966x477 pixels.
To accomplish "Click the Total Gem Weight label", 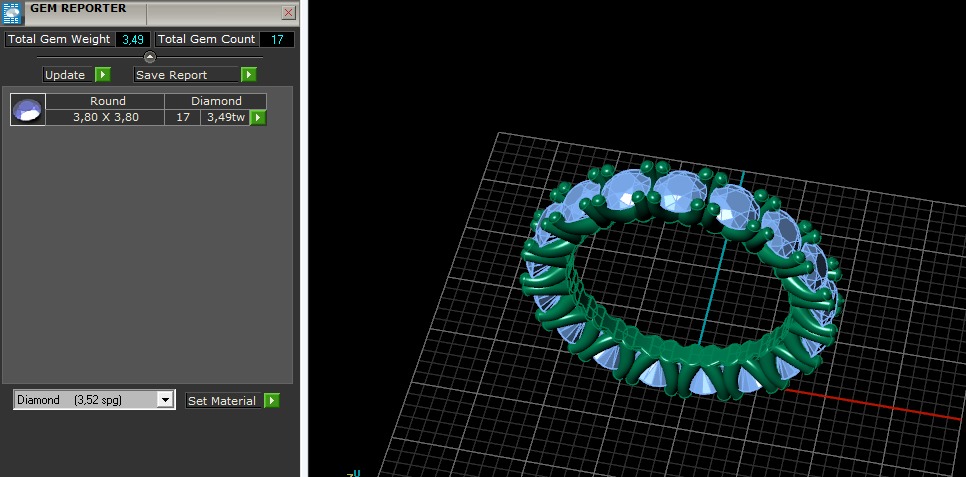I will [x=59, y=39].
